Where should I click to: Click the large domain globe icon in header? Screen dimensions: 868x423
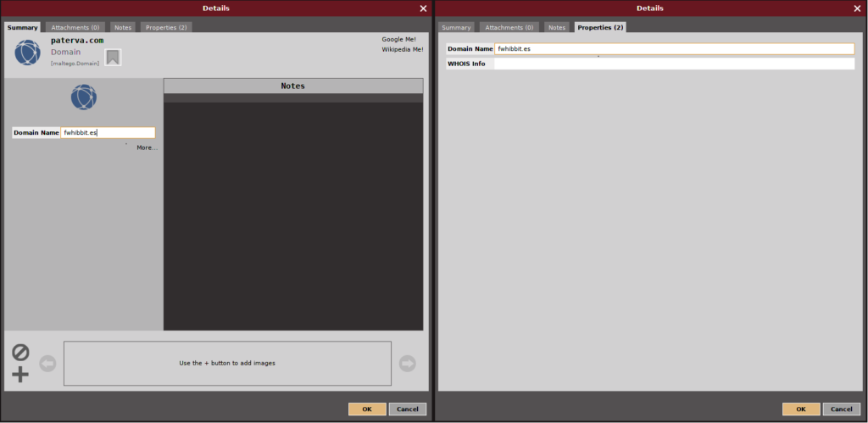coord(27,53)
